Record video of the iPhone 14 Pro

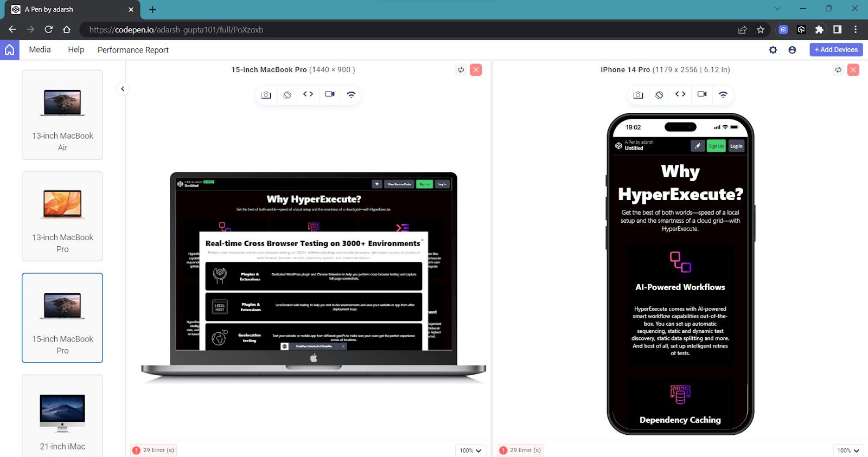702,94
